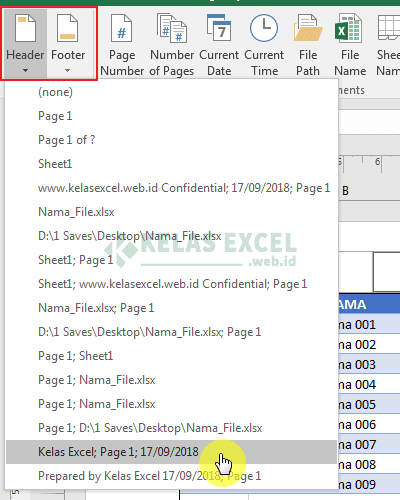Select cell containing 'na 004'

(369, 385)
